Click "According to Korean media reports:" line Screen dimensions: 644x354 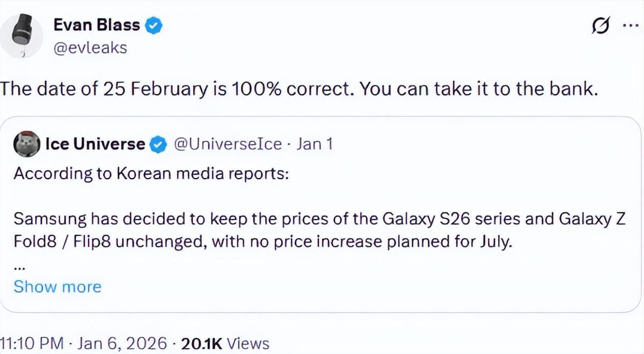tap(151, 174)
